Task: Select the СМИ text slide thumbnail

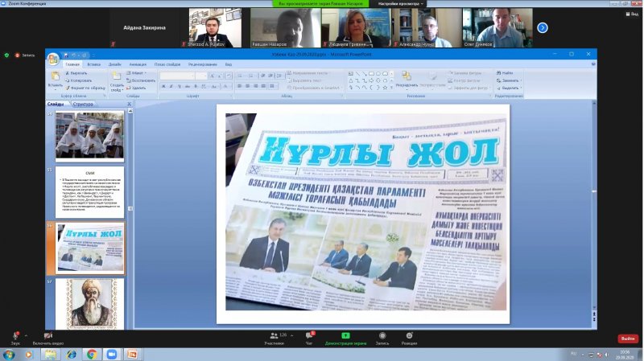Action: pos(89,192)
